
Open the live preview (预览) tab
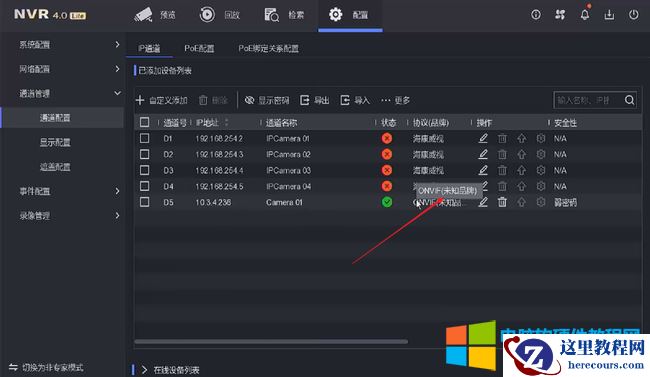[x=155, y=15]
